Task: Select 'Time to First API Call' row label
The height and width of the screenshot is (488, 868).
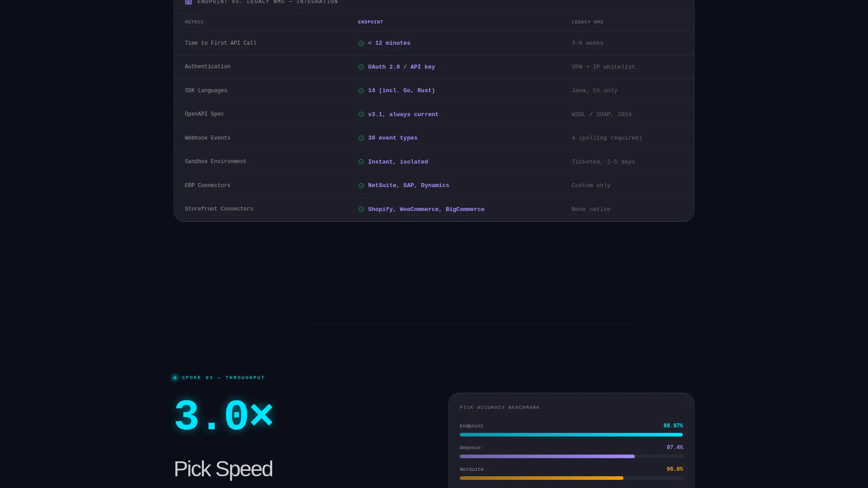Action: pos(221,43)
